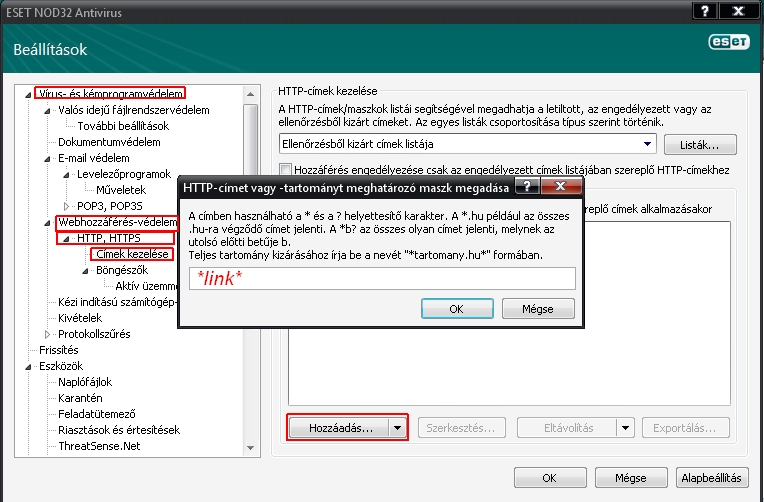This screenshot has height=502, width=764.
Task: Open the address list type dropdown
Action: (647, 144)
